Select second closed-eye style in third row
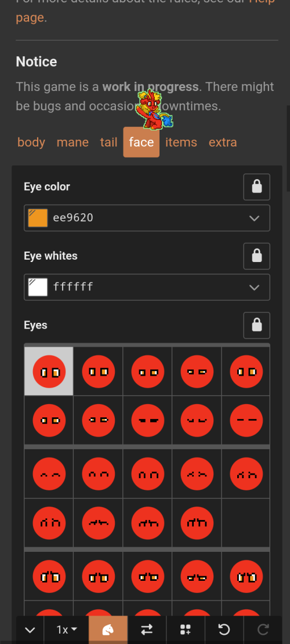The image size is (290, 644). click(98, 474)
